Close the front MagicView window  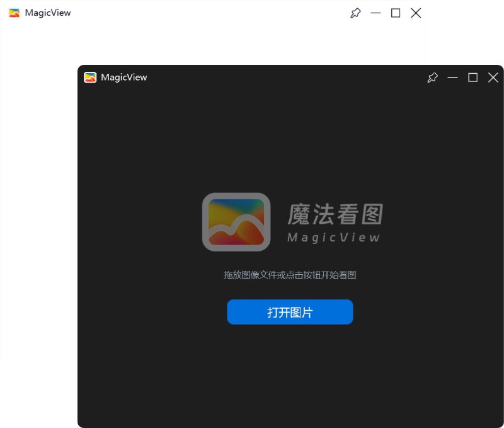click(493, 78)
